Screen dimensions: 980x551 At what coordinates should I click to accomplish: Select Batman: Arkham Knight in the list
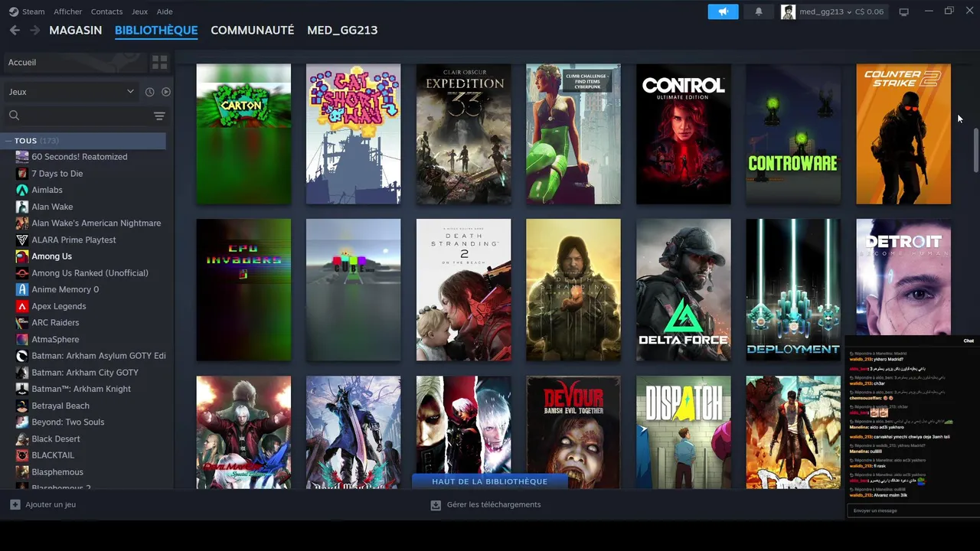(x=81, y=389)
